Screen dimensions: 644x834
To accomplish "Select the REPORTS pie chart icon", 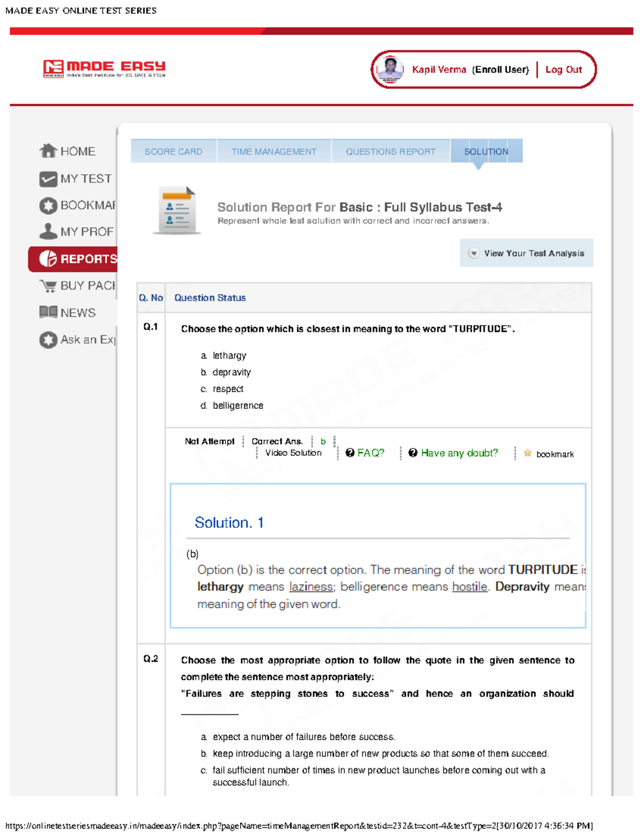I will click(48, 259).
